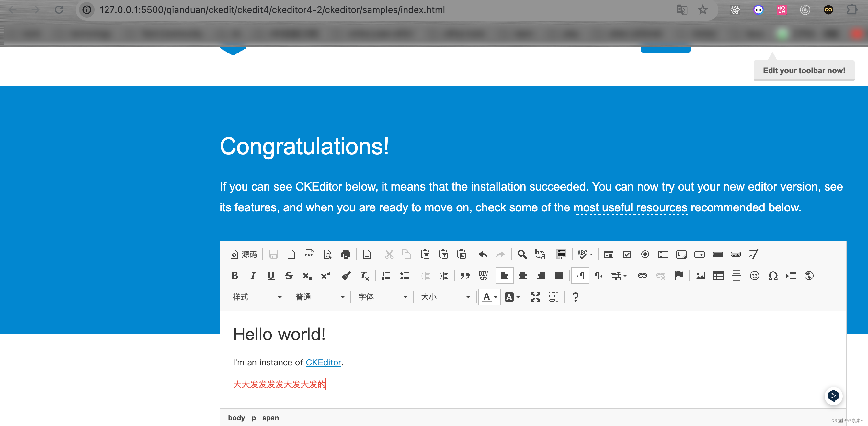Insert a special character (Omega icon)

(773, 276)
